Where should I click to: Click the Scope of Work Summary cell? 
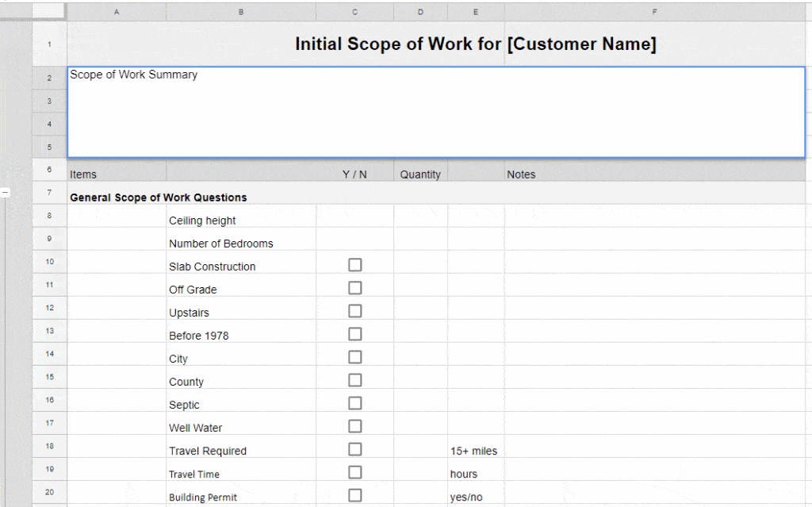436,112
